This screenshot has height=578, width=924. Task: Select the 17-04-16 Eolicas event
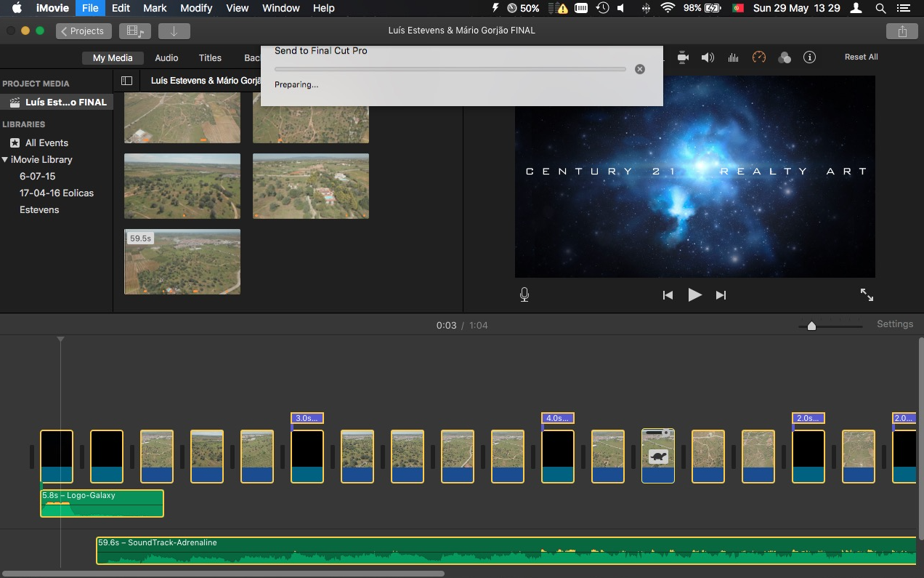pos(57,193)
